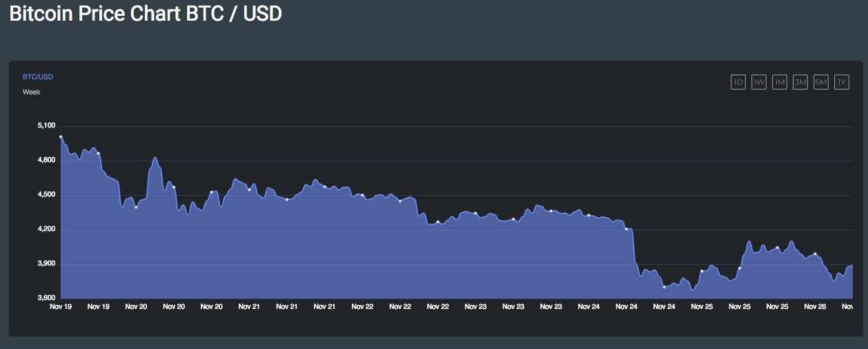Click the 4,200 price axis label
This screenshot has height=349, width=868.
click(46, 229)
